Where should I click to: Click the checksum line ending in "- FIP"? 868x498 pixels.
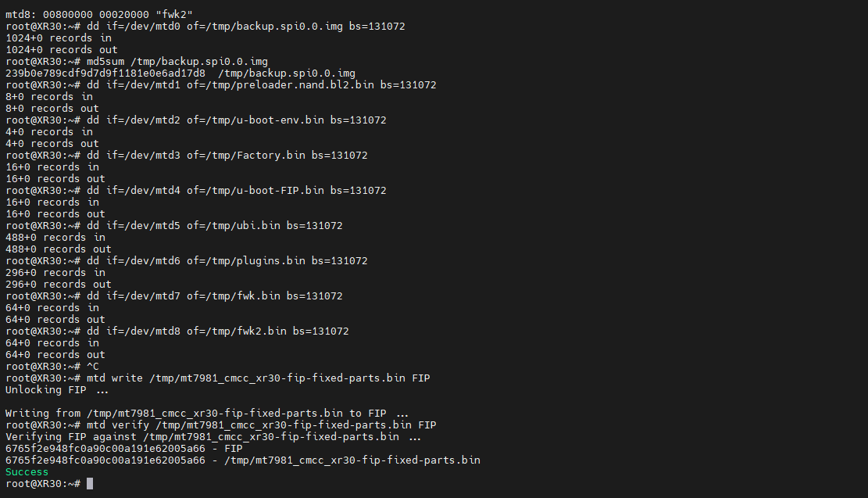(123, 449)
